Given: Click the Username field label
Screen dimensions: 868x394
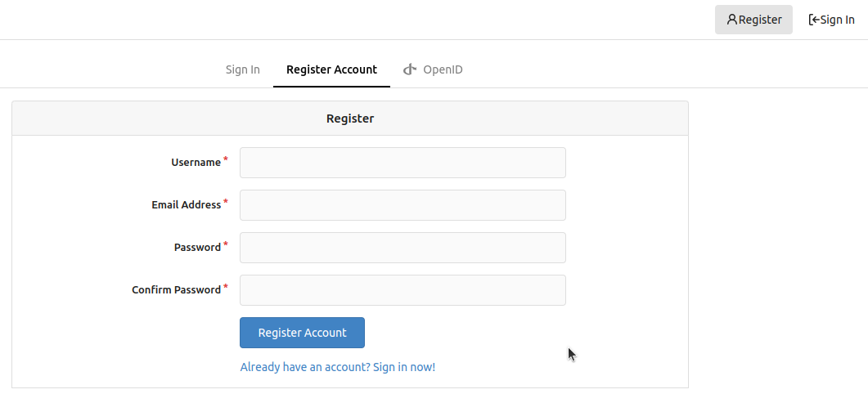Looking at the screenshot, I should (x=196, y=163).
